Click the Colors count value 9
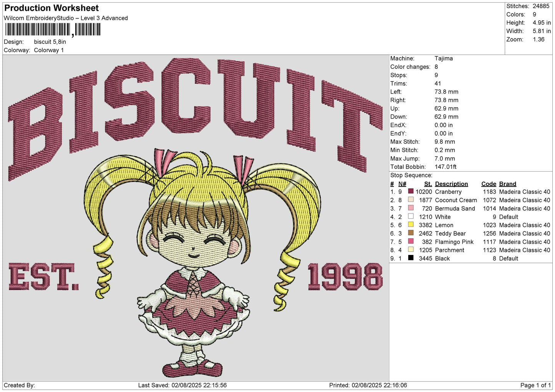Viewport: 555px width, 392px height. (535, 15)
